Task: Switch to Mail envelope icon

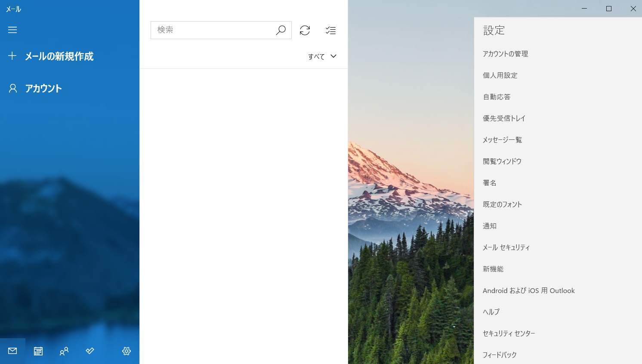Action: pyautogui.click(x=12, y=351)
